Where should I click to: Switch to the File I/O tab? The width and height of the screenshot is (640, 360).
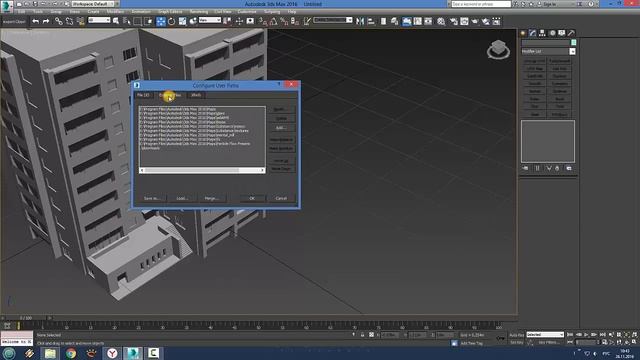[143, 95]
